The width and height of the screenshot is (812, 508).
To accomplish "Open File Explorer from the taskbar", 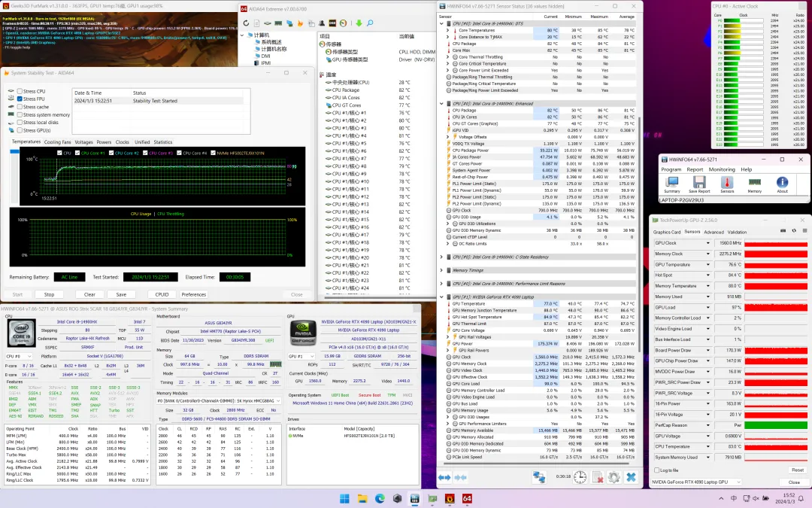I will pyautogui.click(x=362, y=499).
